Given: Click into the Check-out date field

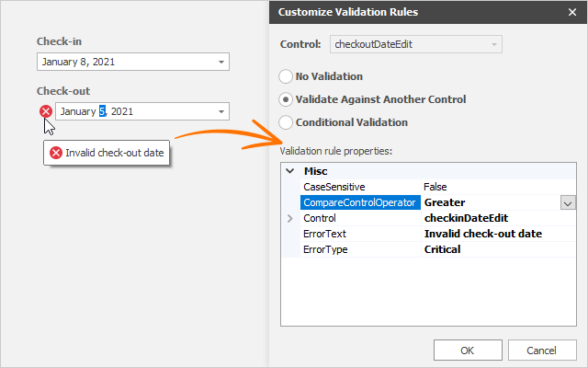Looking at the screenshot, I should pos(134,112).
